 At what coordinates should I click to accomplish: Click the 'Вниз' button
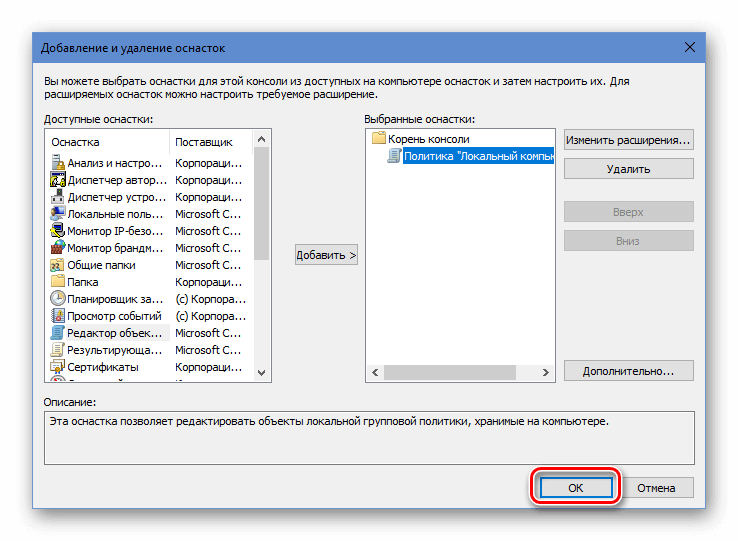point(628,241)
